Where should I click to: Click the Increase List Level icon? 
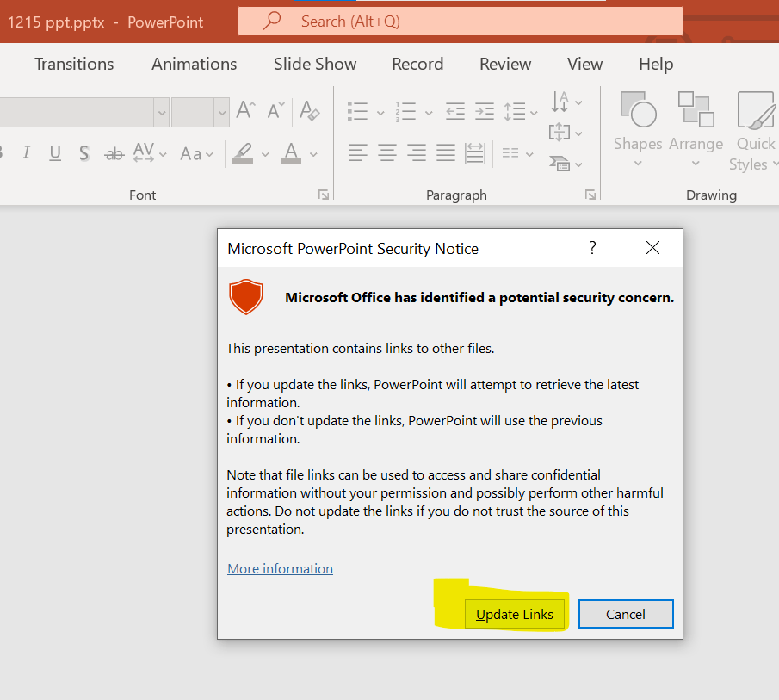(x=485, y=111)
